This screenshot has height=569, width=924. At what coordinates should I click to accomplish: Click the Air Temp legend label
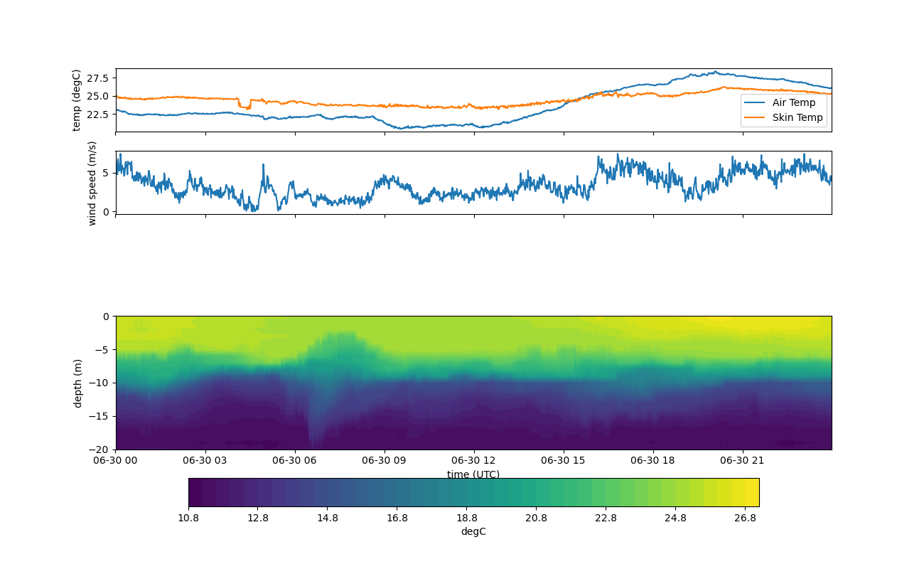793,102
